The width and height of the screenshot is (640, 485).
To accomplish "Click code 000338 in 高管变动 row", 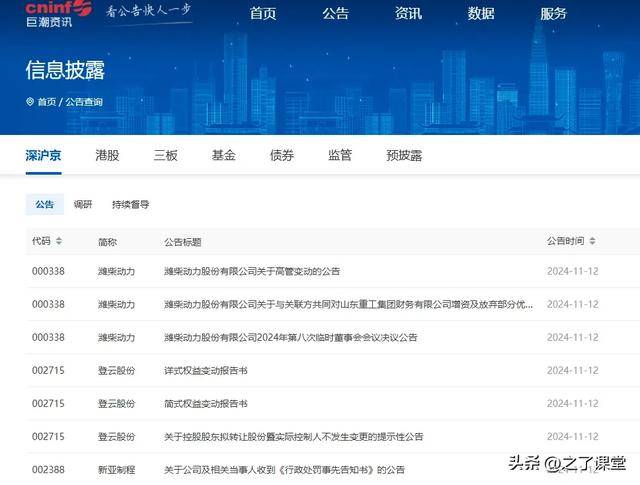I will point(48,271).
